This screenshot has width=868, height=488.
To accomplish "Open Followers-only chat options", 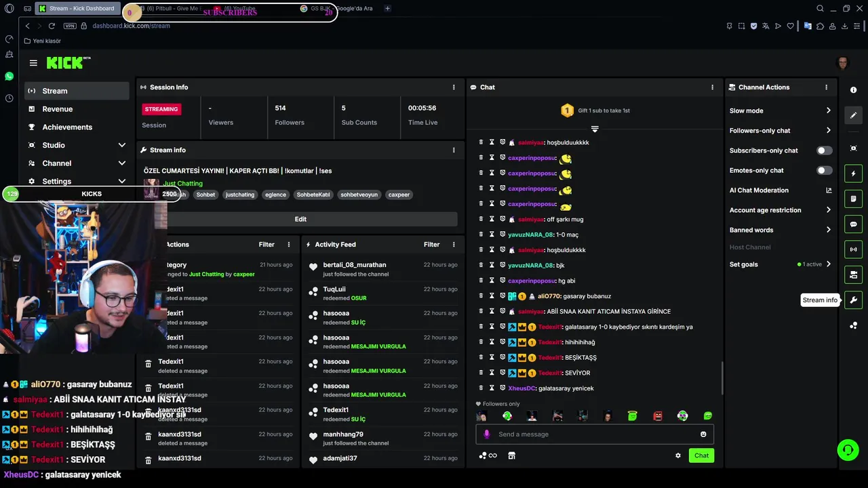I will tap(781, 131).
